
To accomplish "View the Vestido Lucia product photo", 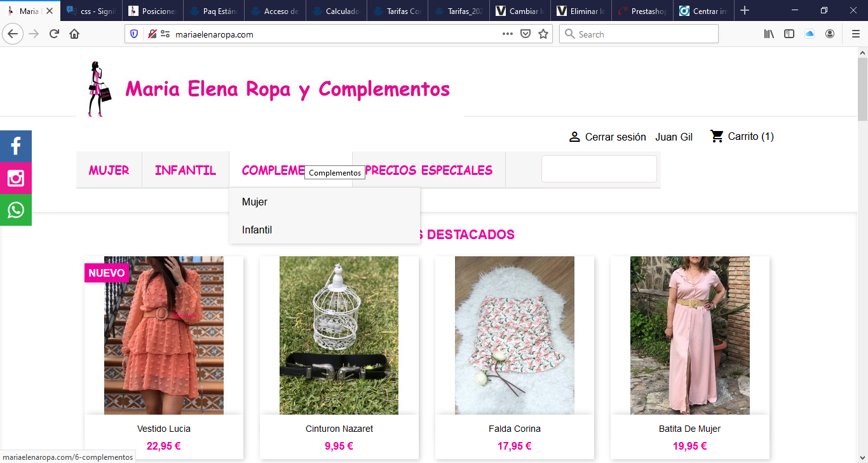I will point(164,335).
